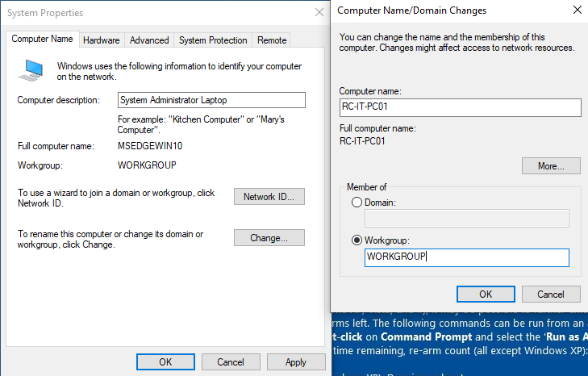This screenshot has width=588, height=376.
Task: Click Cancel in System Properties window
Action: tap(231, 362)
